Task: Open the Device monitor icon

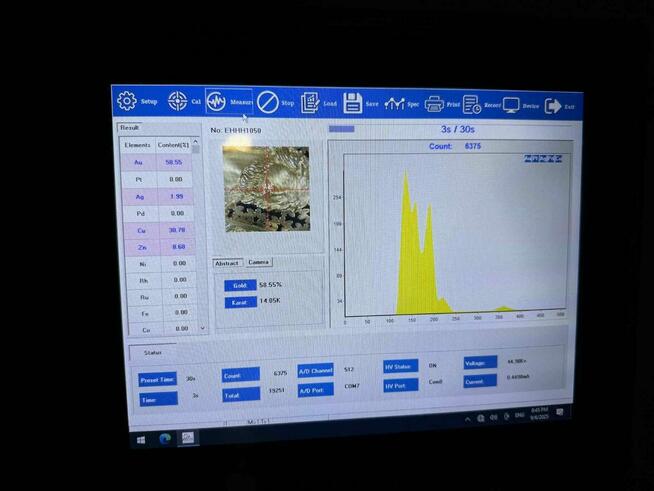Action: 511,105
